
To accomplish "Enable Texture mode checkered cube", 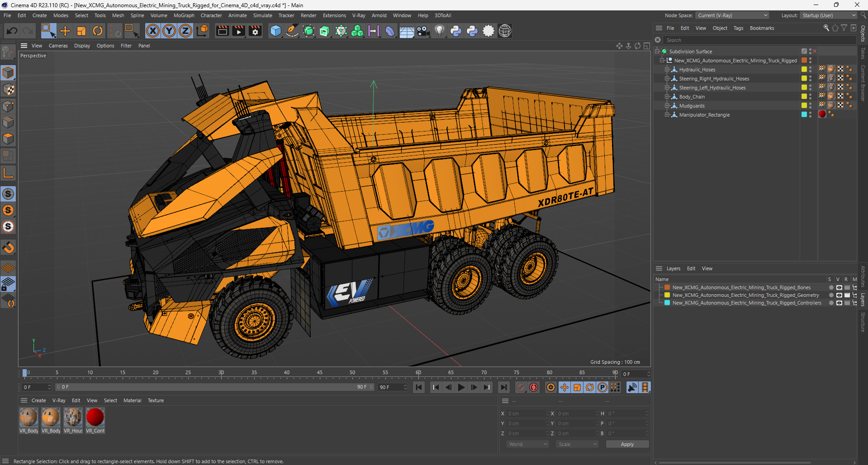I will coord(8,89).
